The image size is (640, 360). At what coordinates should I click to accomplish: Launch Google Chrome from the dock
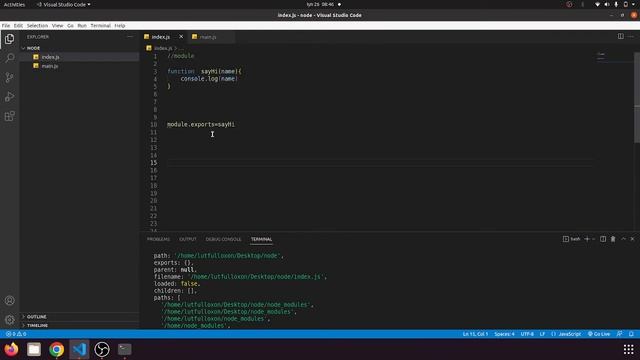coord(56,349)
